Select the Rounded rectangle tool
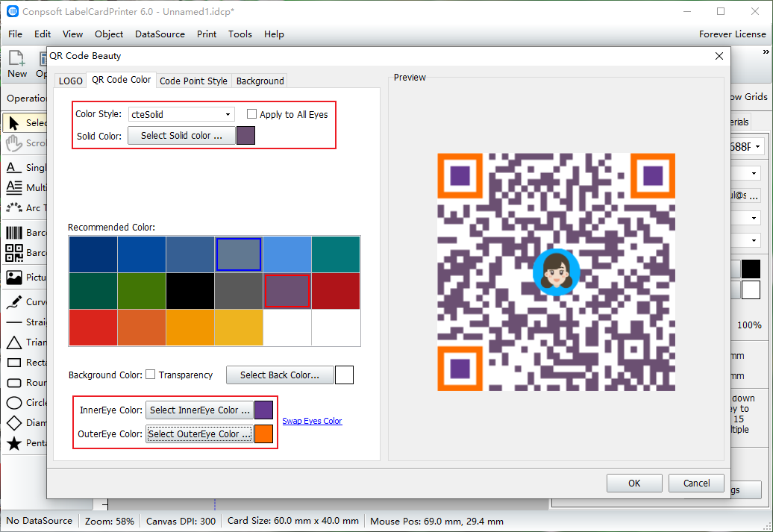The width and height of the screenshot is (773, 532). pyautogui.click(x=25, y=383)
